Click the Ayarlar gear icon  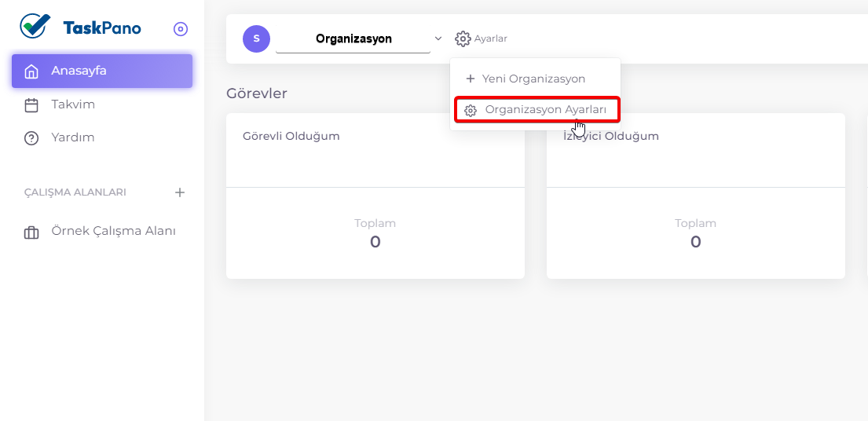463,38
